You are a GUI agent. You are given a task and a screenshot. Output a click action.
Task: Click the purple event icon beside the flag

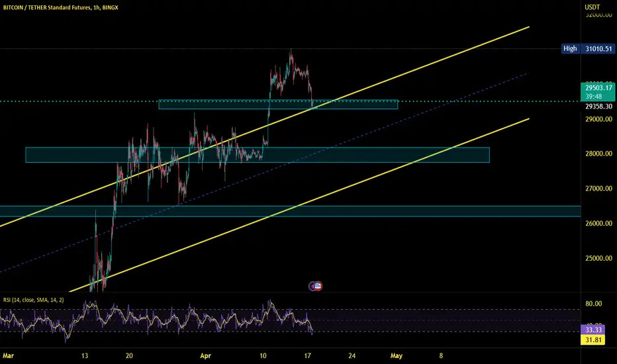(312, 286)
